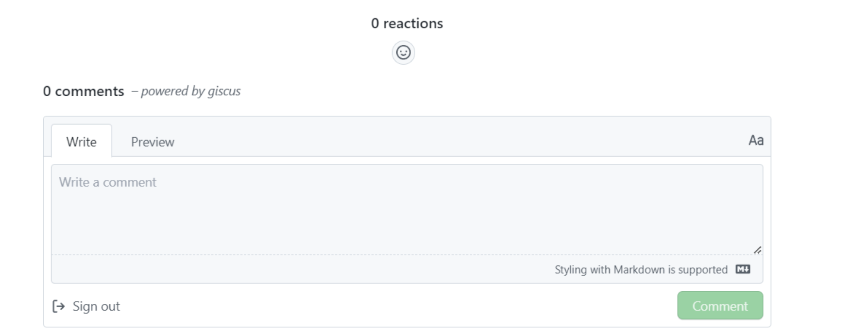This screenshot has height=335, width=868.
Task: Open the giscus link
Action: click(x=224, y=91)
